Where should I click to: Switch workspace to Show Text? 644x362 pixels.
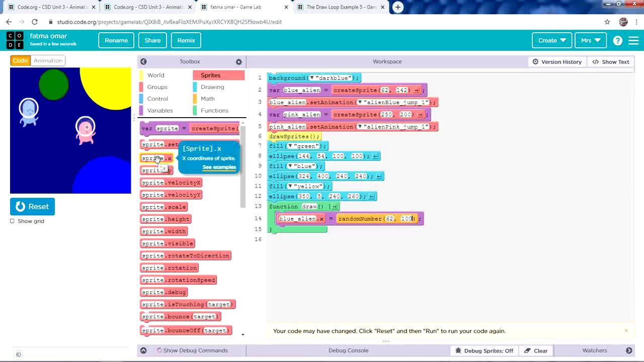(611, 62)
